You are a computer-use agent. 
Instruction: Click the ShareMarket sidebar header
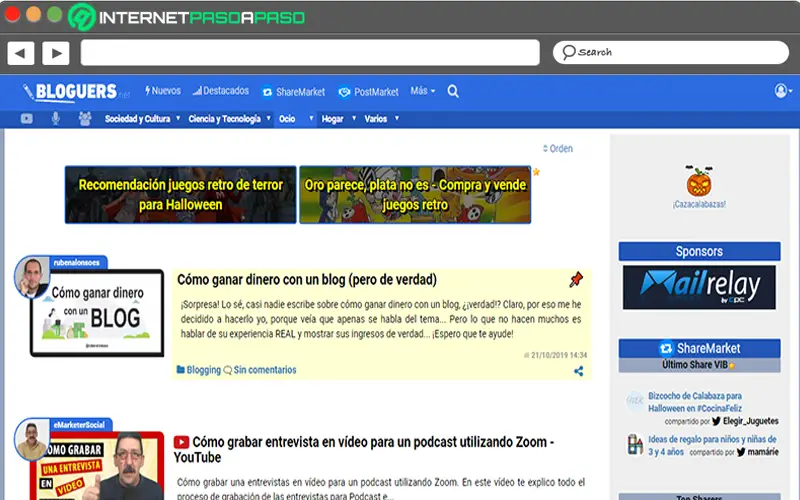[x=699, y=348]
